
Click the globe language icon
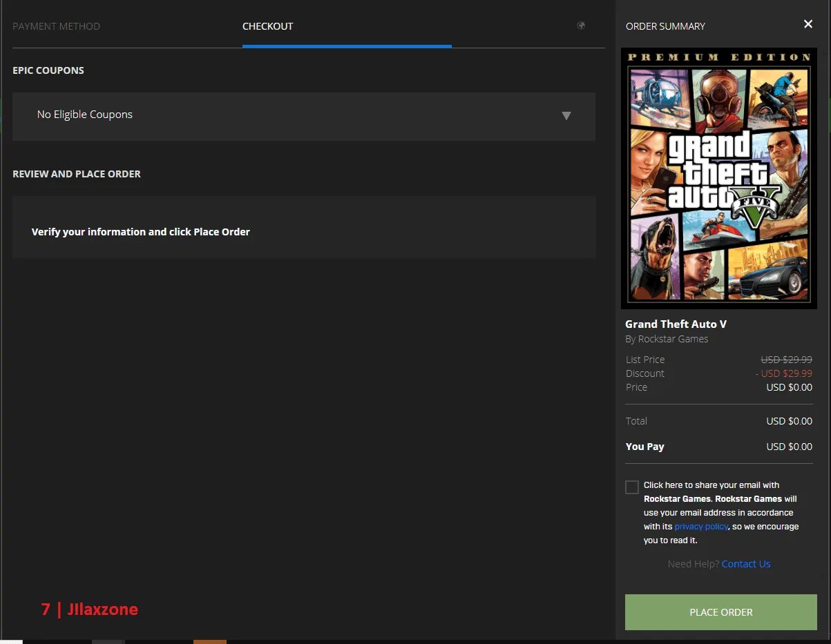[581, 26]
